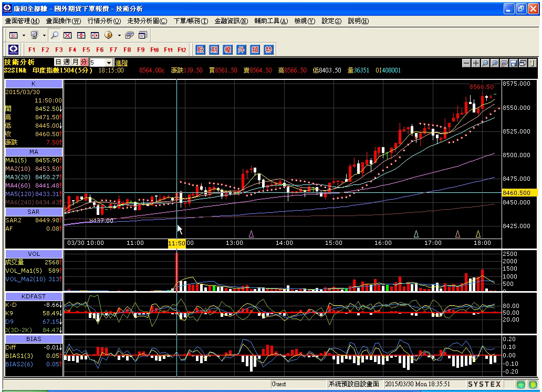
Task: Click the blue 權 options shortcut icon
Action: tap(227, 49)
